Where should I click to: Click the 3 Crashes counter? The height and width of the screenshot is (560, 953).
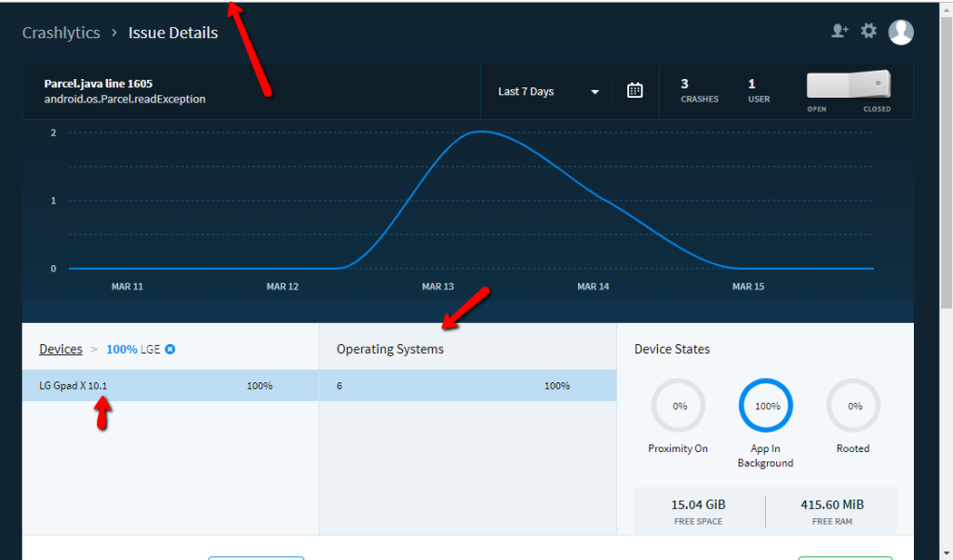click(x=699, y=90)
